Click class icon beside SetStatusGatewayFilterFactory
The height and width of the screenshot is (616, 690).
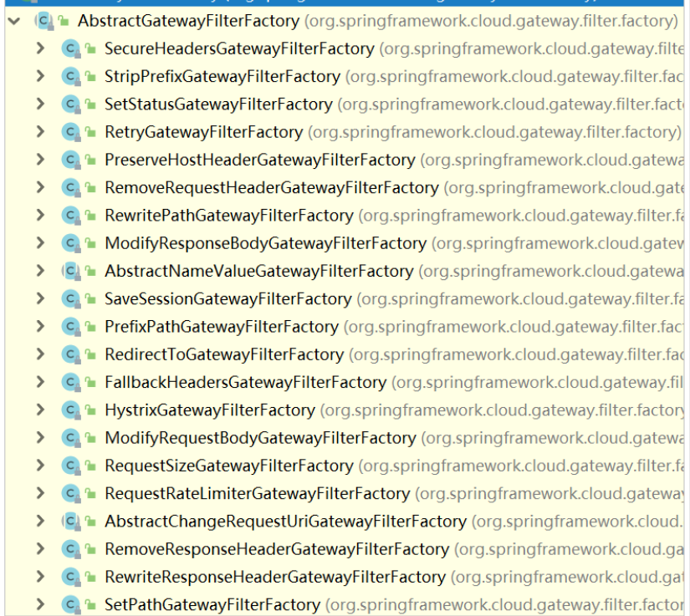71,104
